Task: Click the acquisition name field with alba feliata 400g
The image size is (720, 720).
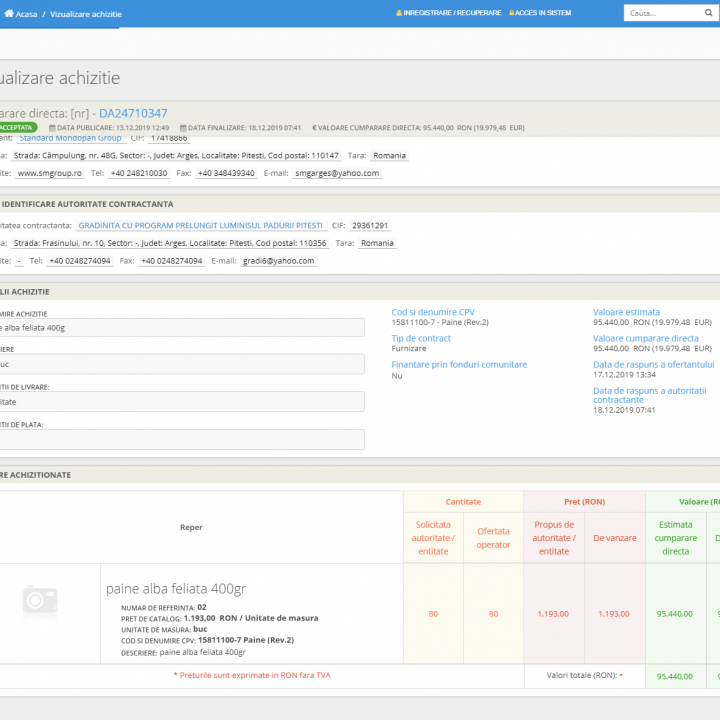Action: coord(182,328)
